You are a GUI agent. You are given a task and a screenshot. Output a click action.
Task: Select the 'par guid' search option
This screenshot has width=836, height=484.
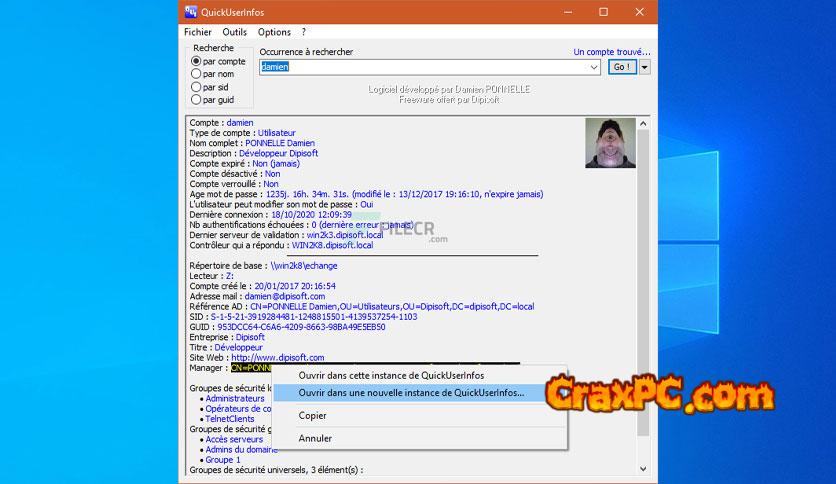196,100
